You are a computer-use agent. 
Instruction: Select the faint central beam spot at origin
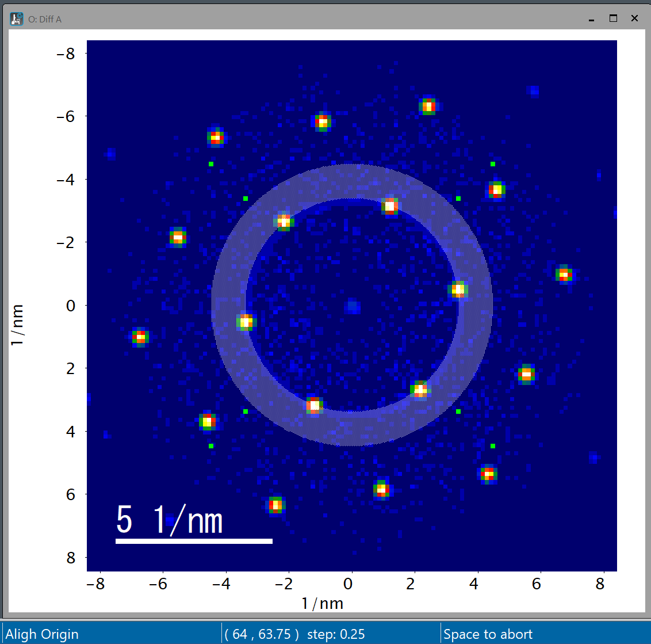click(x=352, y=306)
